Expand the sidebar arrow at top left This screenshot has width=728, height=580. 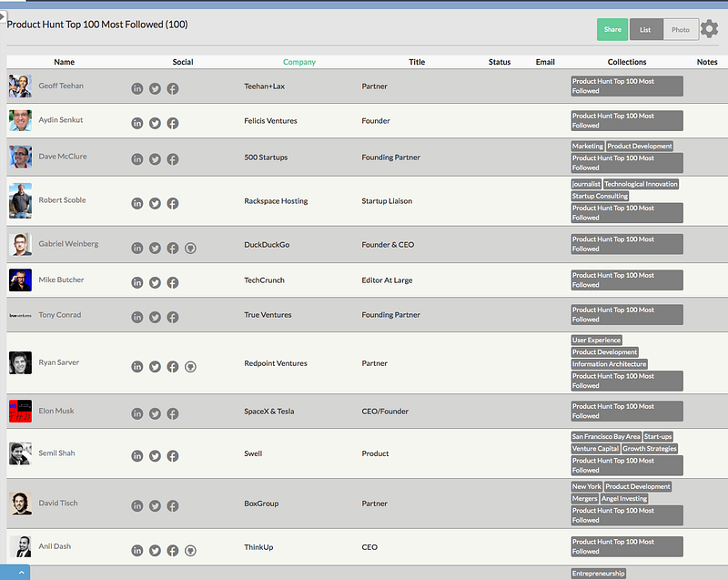[x=3, y=16]
